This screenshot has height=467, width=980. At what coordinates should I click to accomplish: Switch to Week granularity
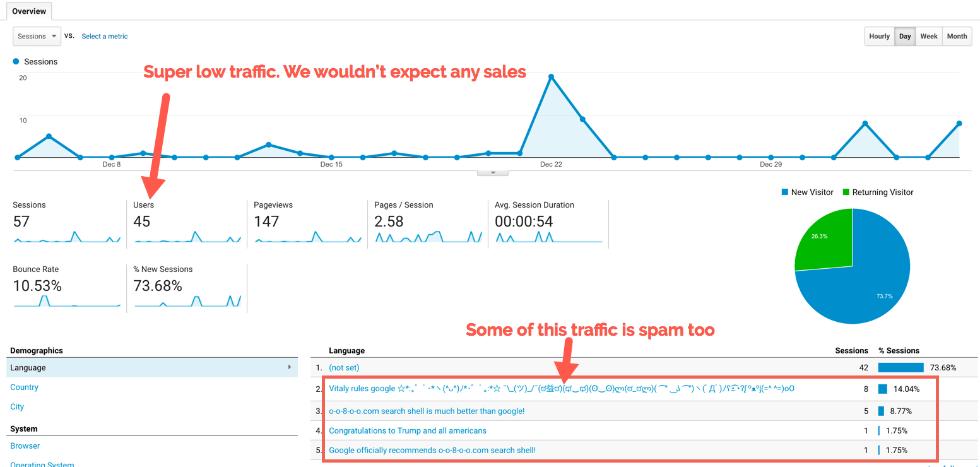(x=928, y=36)
